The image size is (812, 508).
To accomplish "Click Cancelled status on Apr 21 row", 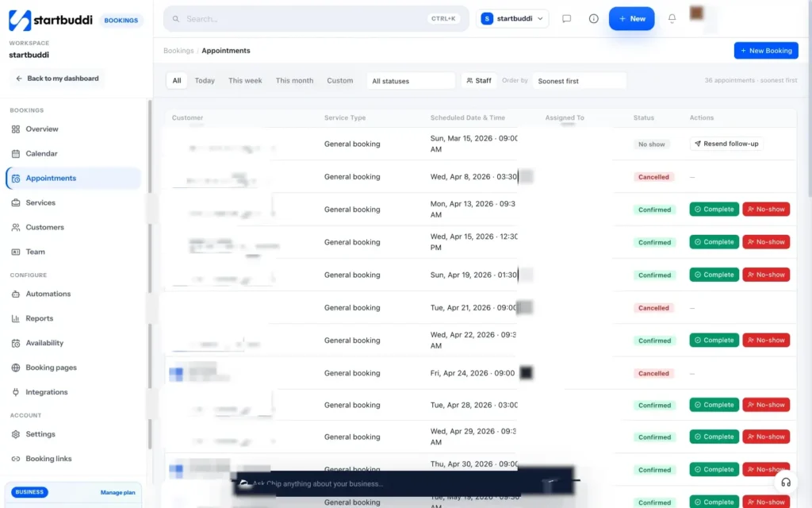I will click(653, 308).
